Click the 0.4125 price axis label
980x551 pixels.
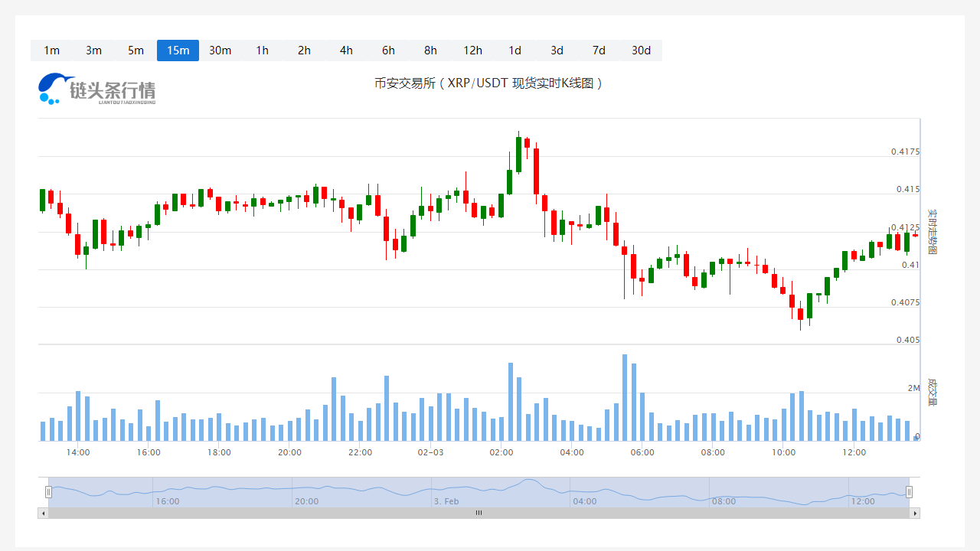(906, 227)
